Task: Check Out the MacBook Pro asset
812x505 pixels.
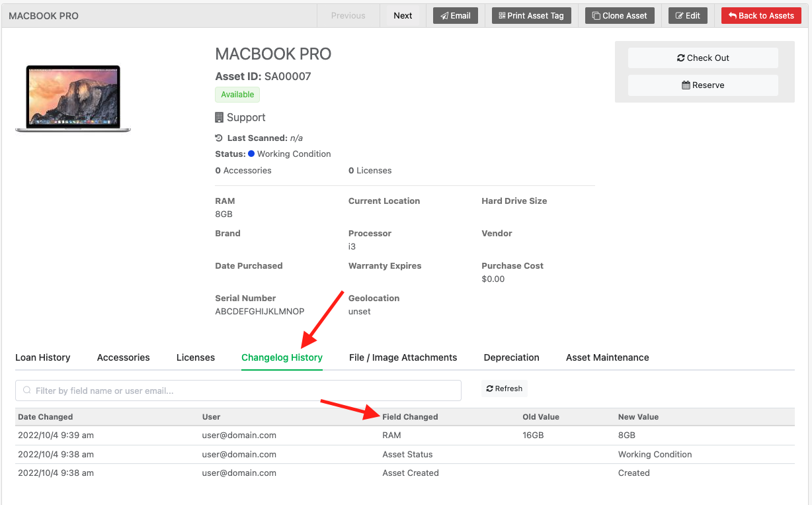Action: pyautogui.click(x=703, y=58)
